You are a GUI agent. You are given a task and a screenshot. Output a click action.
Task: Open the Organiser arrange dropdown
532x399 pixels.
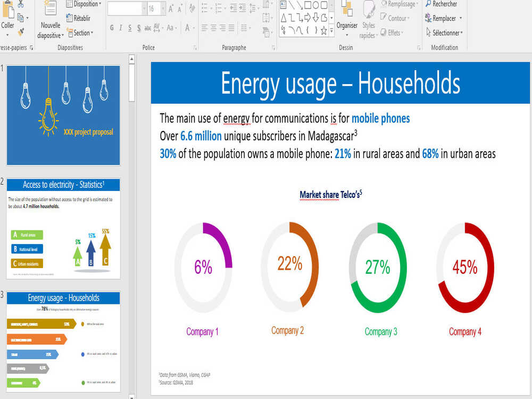pos(347,19)
